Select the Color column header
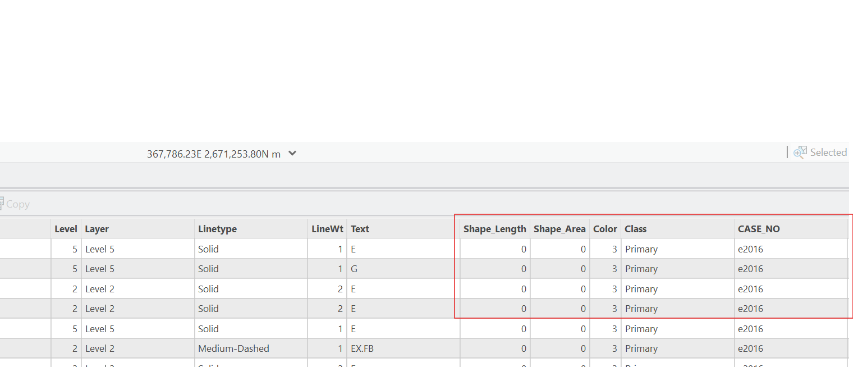This screenshot has width=853, height=367. (x=605, y=229)
